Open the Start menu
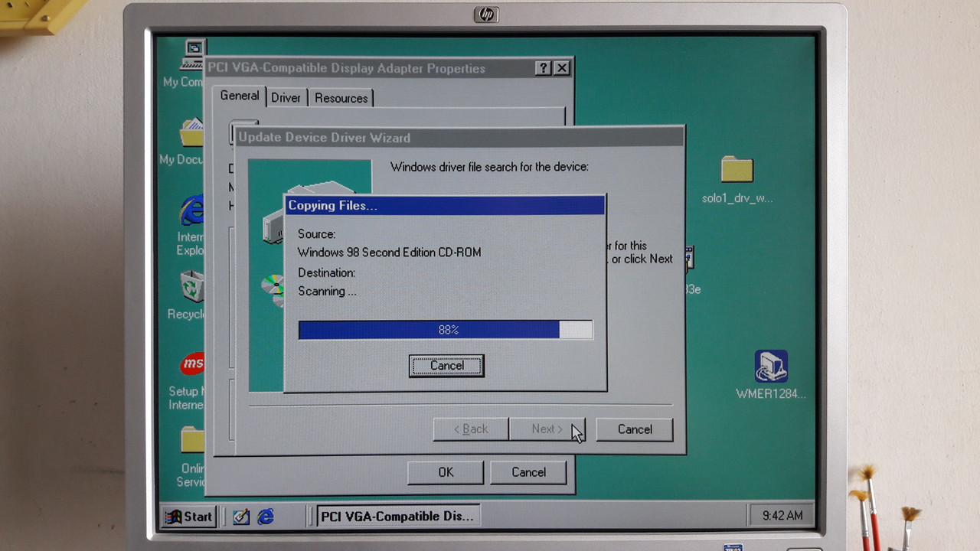This screenshot has height=551, width=980. coord(188,517)
